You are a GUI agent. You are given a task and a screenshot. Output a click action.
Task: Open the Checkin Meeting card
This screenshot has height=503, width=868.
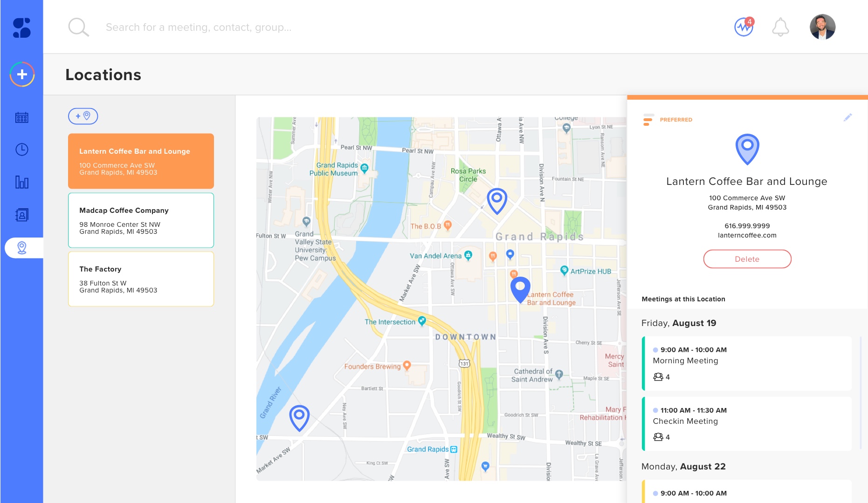tap(747, 424)
